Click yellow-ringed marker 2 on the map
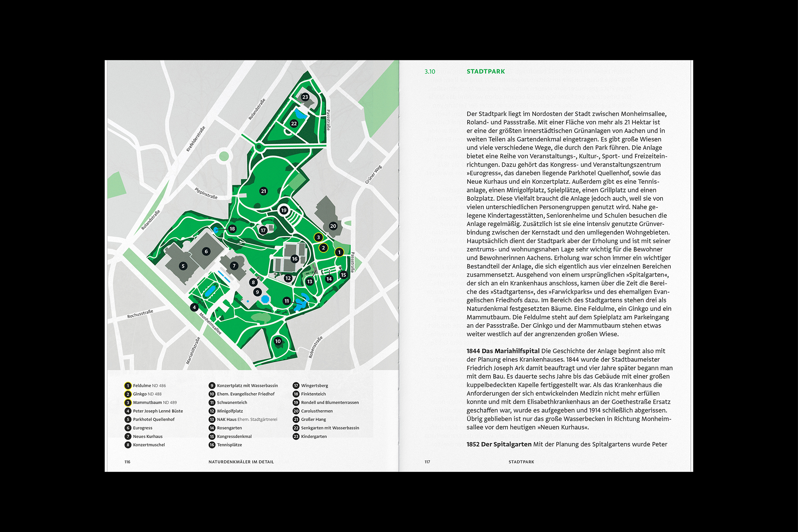Viewport: 798px width, 532px height. pos(323,248)
